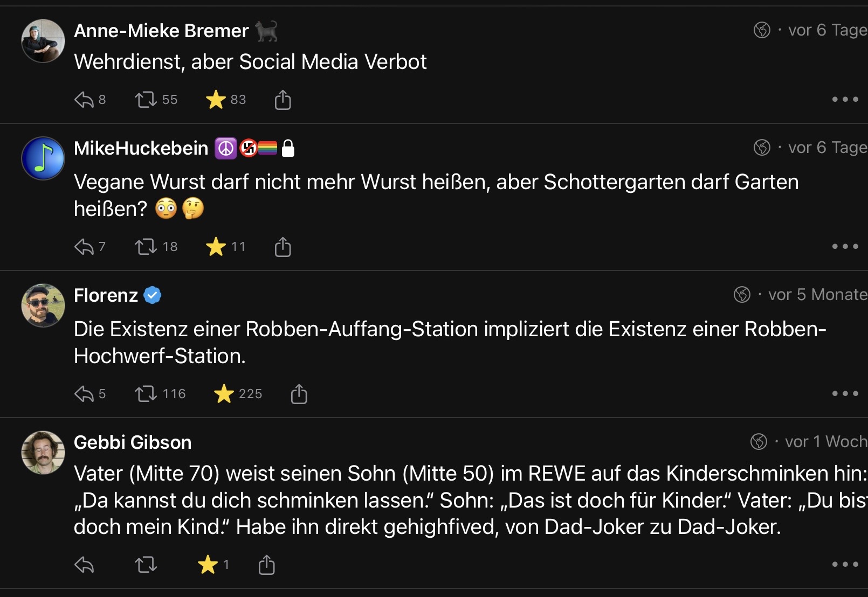Show more options for Florenz's post
This screenshot has width=868, height=597.
(845, 394)
